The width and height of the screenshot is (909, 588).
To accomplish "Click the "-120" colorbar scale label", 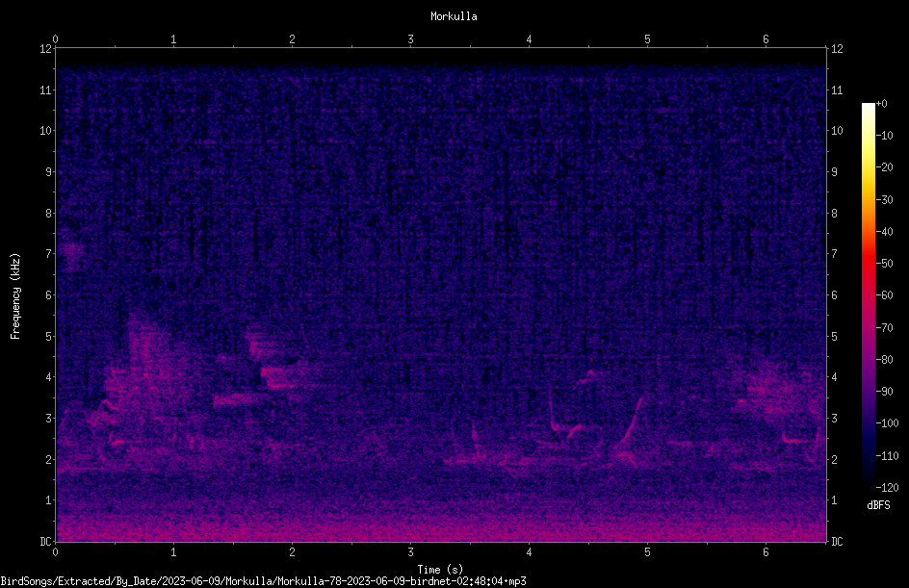I will point(887,488).
